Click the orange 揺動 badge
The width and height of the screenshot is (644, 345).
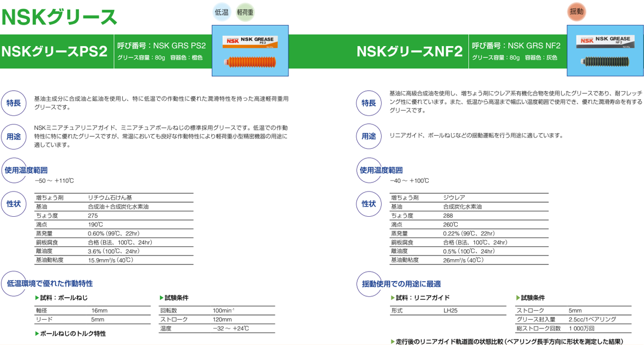pyautogui.click(x=577, y=11)
